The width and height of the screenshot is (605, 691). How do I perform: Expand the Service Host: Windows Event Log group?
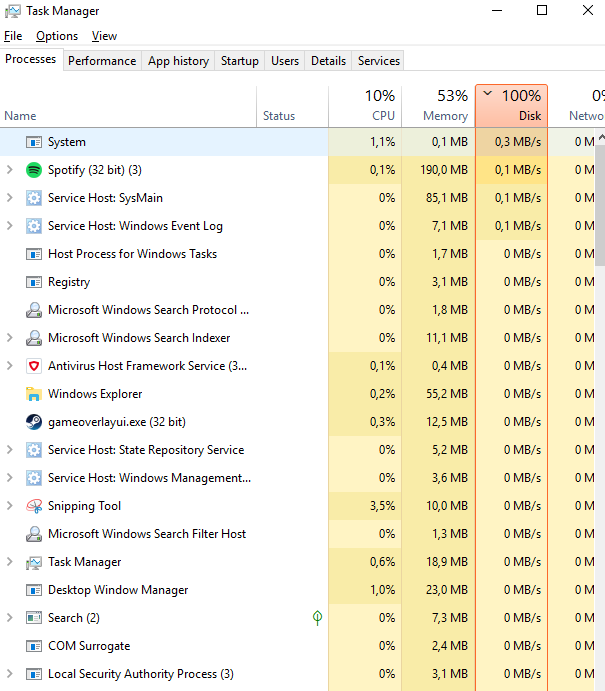pos(10,226)
